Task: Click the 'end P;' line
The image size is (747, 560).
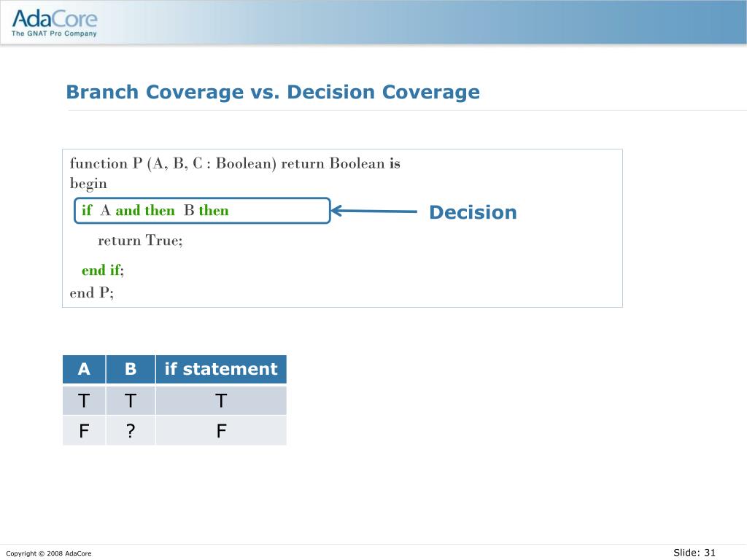Action: coord(91,292)
